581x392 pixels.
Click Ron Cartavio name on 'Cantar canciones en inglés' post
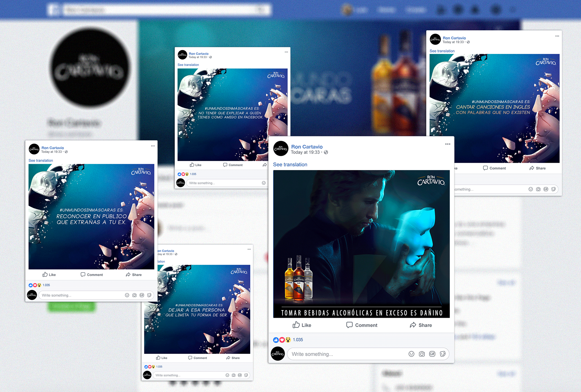[x=454, y=38]
